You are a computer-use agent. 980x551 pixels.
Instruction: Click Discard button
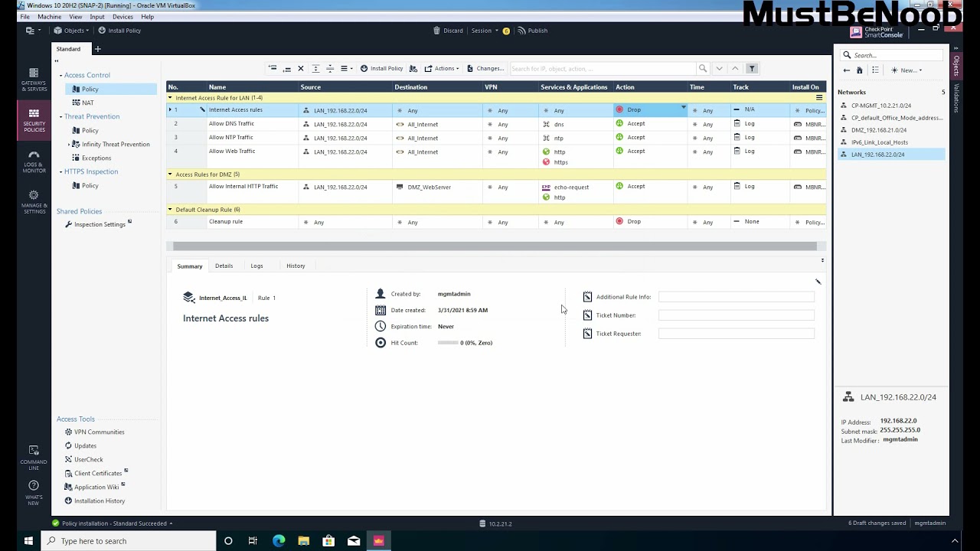point(448,31)
